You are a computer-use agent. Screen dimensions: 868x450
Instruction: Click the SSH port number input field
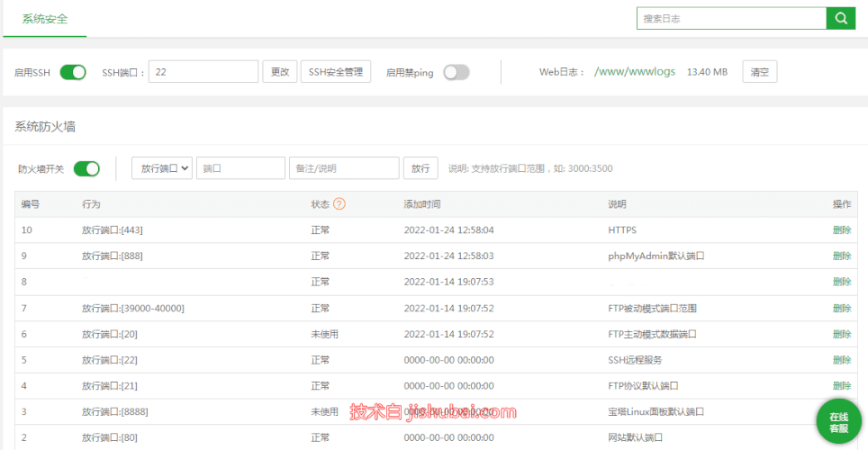click(x=203, y=72)
